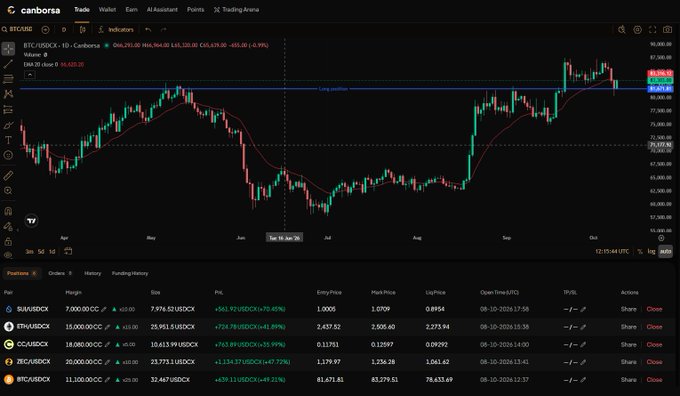Open the Fibonacci retracement tools
The image size is (680, 396).
tap(8, 79)
